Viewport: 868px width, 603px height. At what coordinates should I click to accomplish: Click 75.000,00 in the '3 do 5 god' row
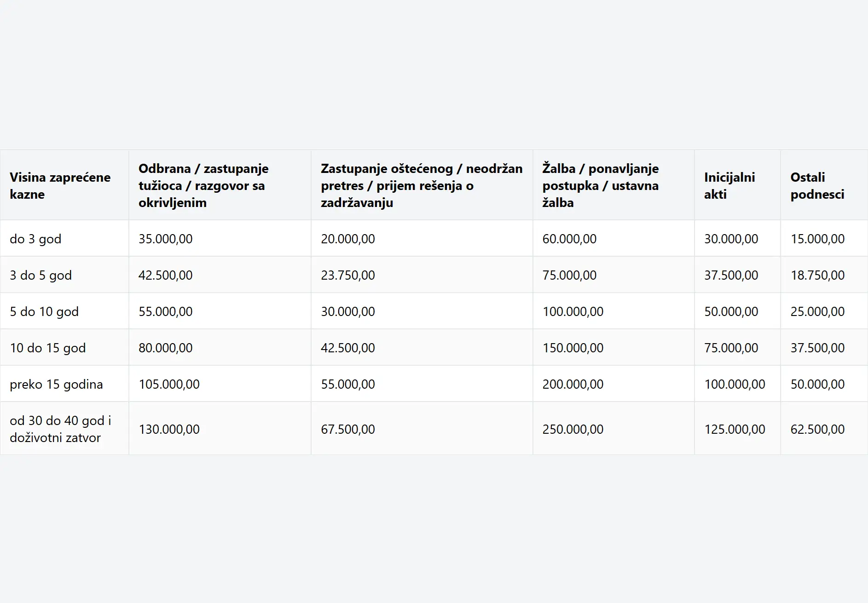click(x=569, y=275)
